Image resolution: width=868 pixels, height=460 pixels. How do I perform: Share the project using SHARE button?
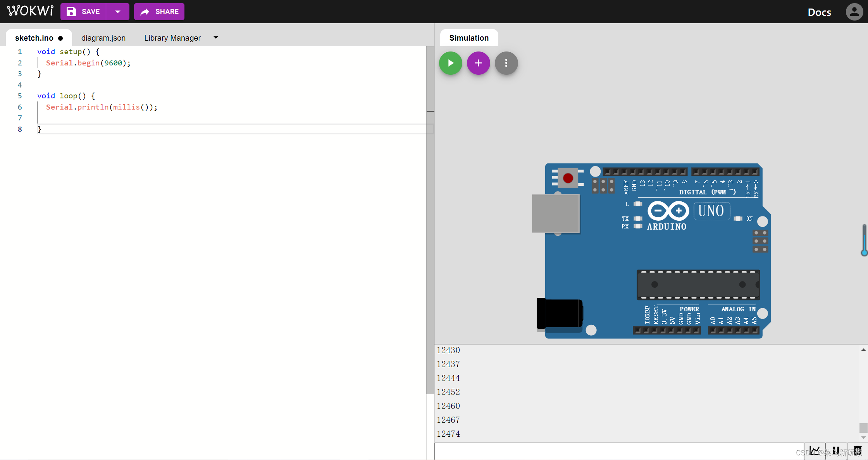pyautogui.click(x=159, y=12)
